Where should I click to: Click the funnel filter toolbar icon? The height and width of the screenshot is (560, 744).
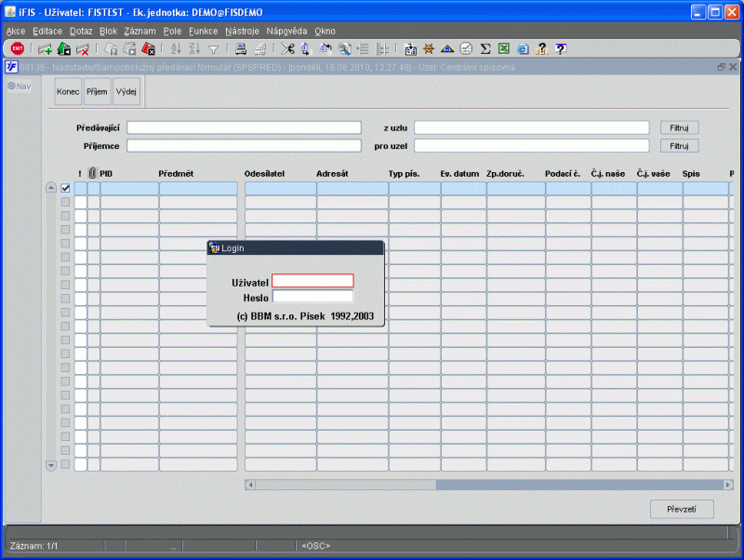click(x=214, y=49)
